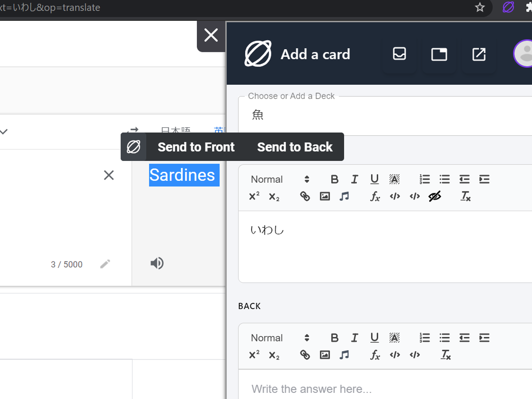Open the text highlight color picker in the front editor

[x=394, y=179]
